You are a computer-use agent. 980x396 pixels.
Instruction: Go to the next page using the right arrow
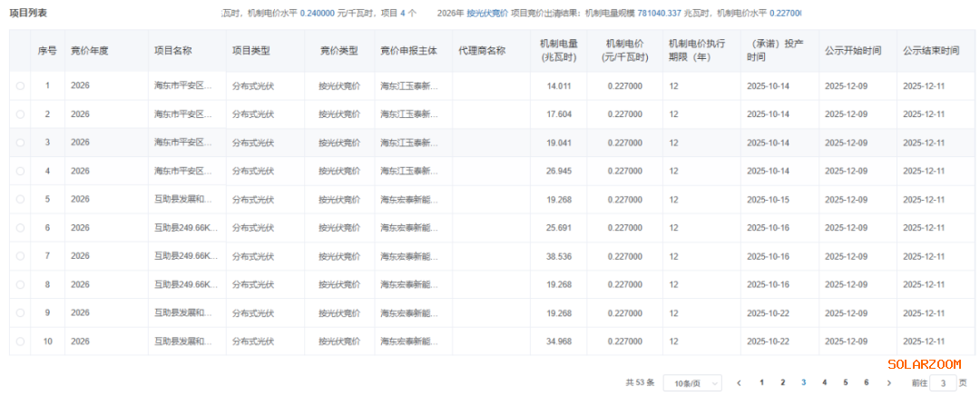click(x=888, y=383)
